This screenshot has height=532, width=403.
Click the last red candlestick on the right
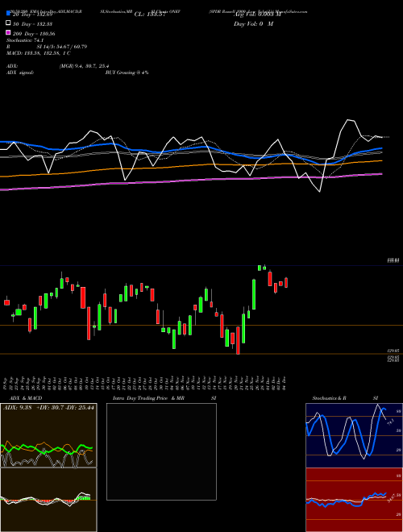[x=286, y=283]
